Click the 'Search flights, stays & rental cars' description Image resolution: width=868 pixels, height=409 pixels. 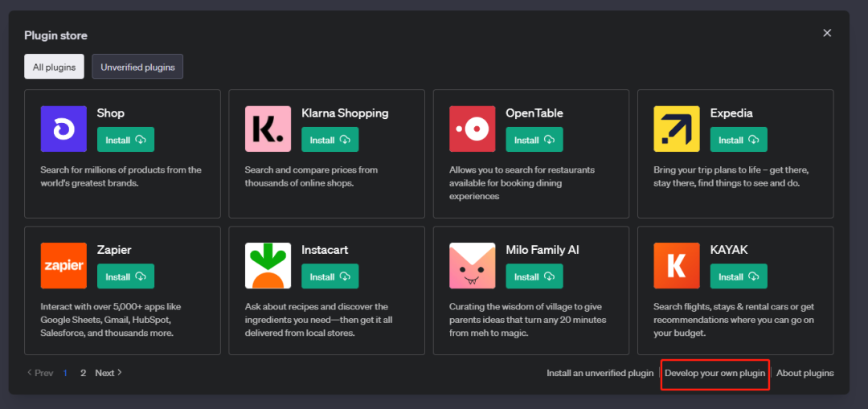pos(734,319)
